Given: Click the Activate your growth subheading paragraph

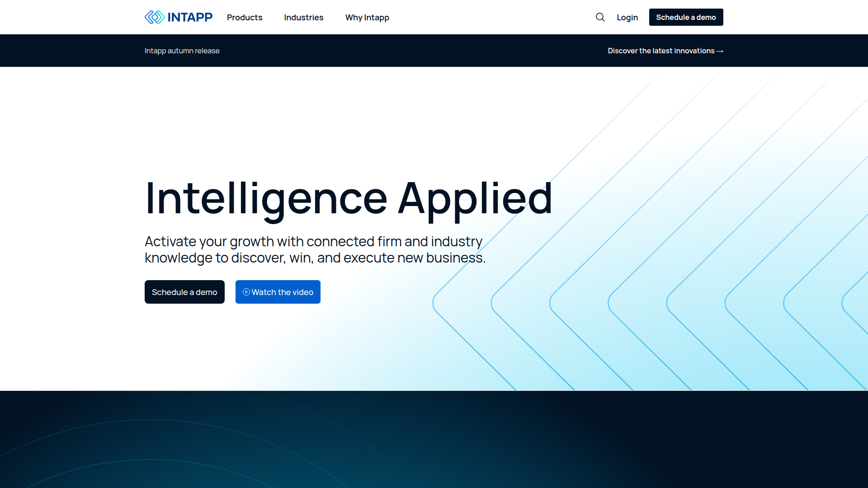Looking at the screenshot, I should 315,249.
